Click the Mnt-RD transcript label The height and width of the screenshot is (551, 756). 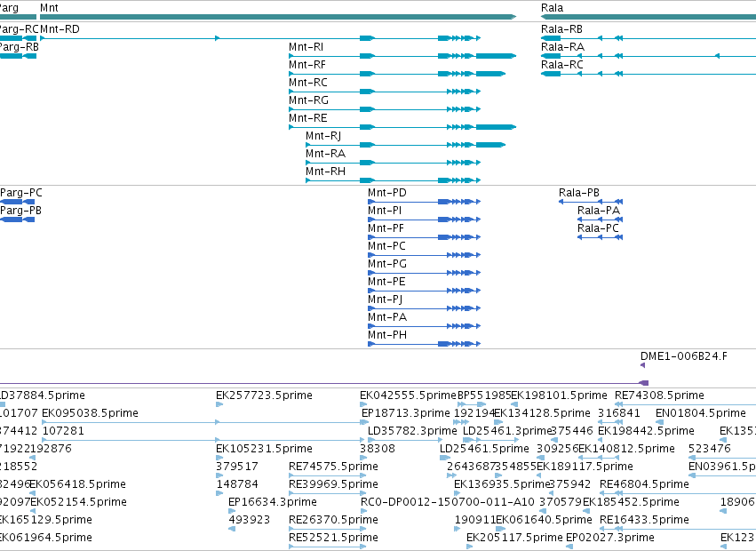click(x=60, y=29)
